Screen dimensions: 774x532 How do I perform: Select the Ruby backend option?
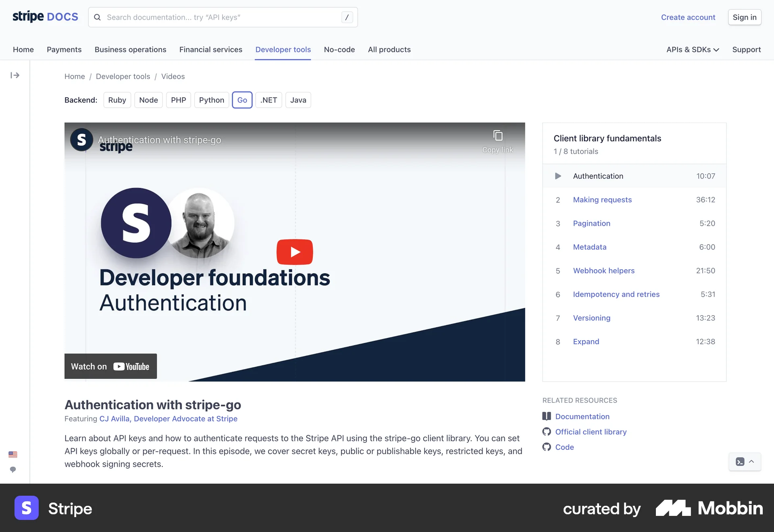[x=117, y=100]
